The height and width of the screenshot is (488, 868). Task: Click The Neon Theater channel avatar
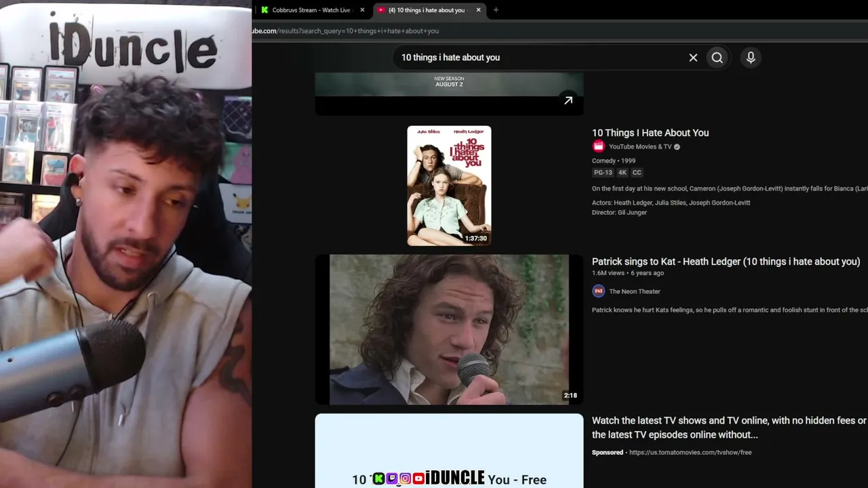(598, 291)
